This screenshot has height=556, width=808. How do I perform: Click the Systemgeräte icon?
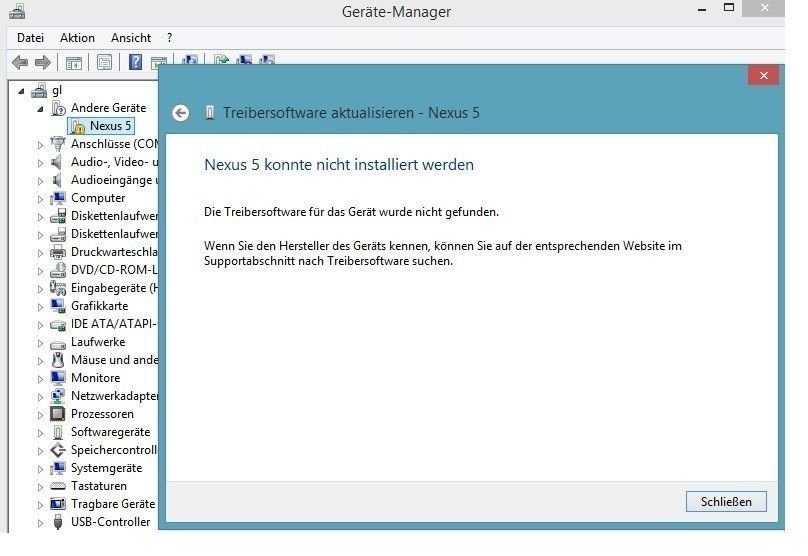click(58, 468)
